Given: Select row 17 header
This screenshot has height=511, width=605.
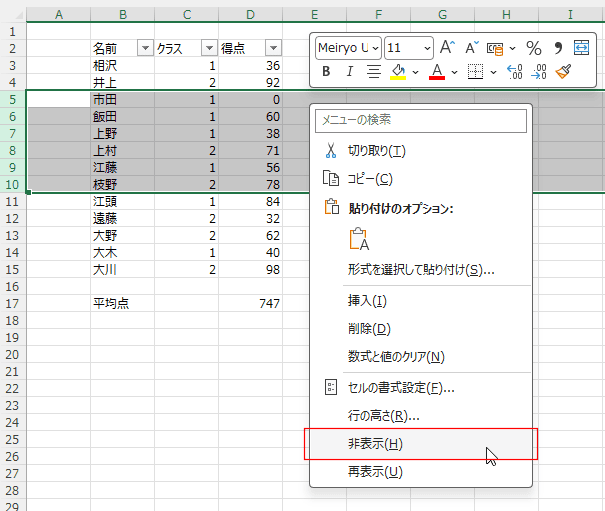Looking at the screenshot, I should coord(12,303).
